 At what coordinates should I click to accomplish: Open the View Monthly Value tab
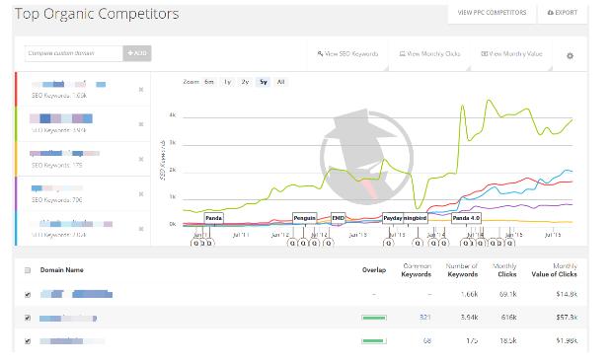pos(511,54)
